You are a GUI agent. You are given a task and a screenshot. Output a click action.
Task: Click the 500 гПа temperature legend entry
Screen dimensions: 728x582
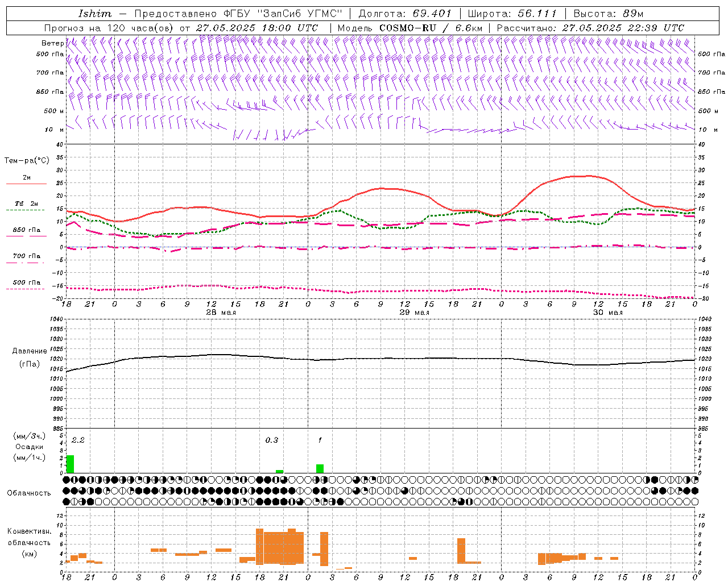(x=26, y=282)
